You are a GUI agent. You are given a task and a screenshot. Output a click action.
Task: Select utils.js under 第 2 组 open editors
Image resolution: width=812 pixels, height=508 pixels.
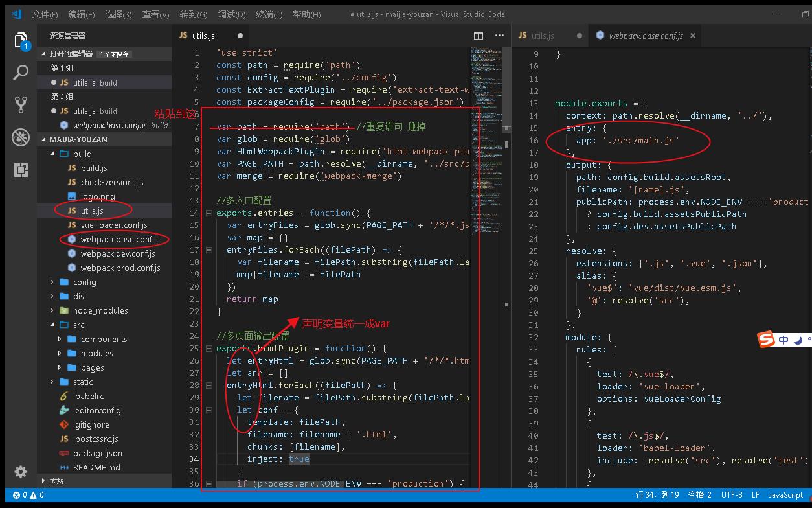(x=104, y=111)
